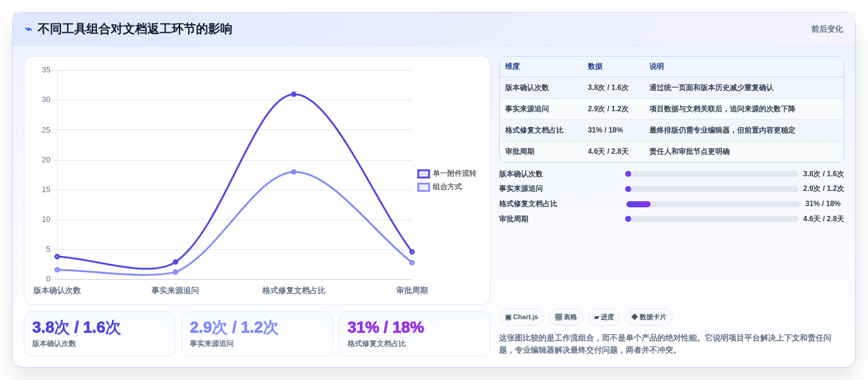Image resolution: width=868 pixels, height=380 pixels.
Task: Click the 31% / 18% stat card
Action: click(415, 334)
